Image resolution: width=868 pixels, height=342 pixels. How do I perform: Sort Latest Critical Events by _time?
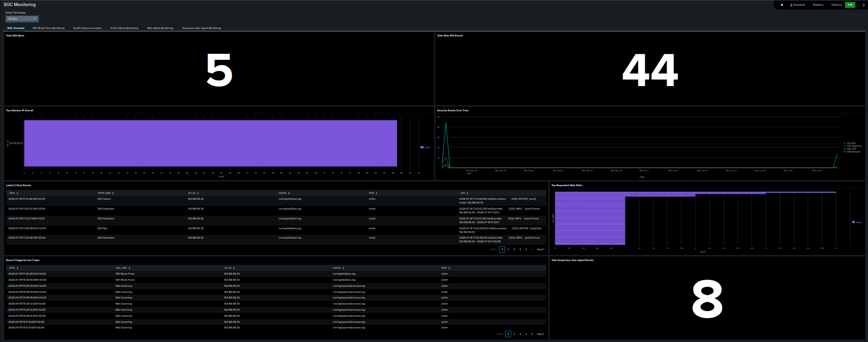click(x=13, y=193)
